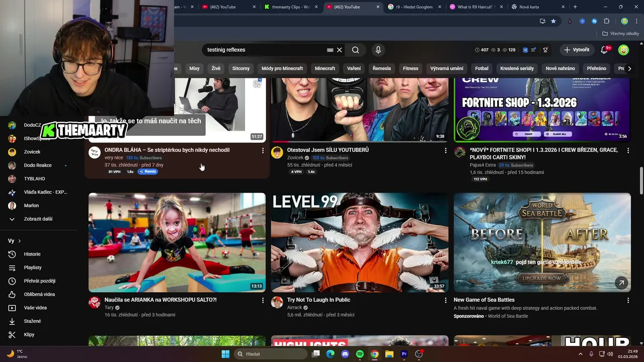This screenshot has height=362, width=644.
Task: Click the blue vidIQ icon in YouTube header
Action: click(x=525, y=50)
